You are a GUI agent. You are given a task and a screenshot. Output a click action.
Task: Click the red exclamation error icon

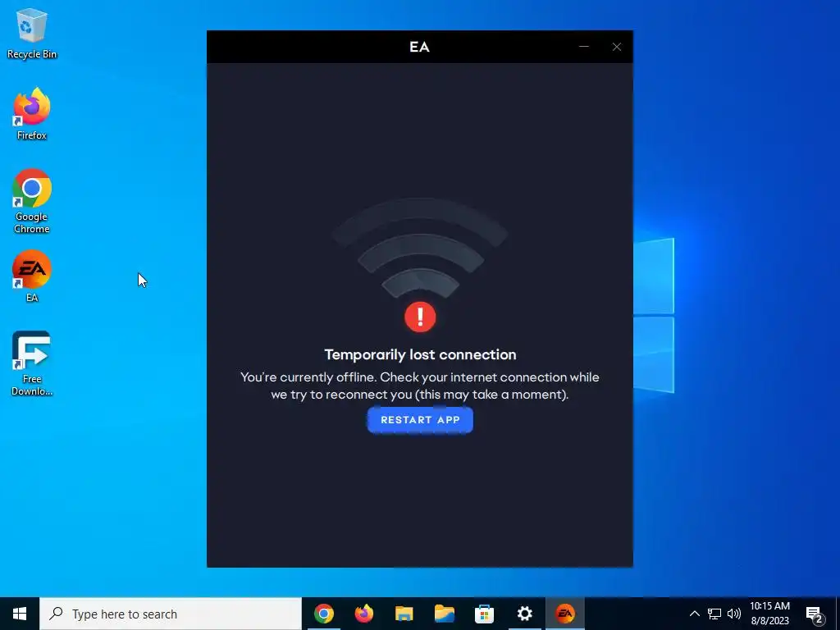click(420, 317)
